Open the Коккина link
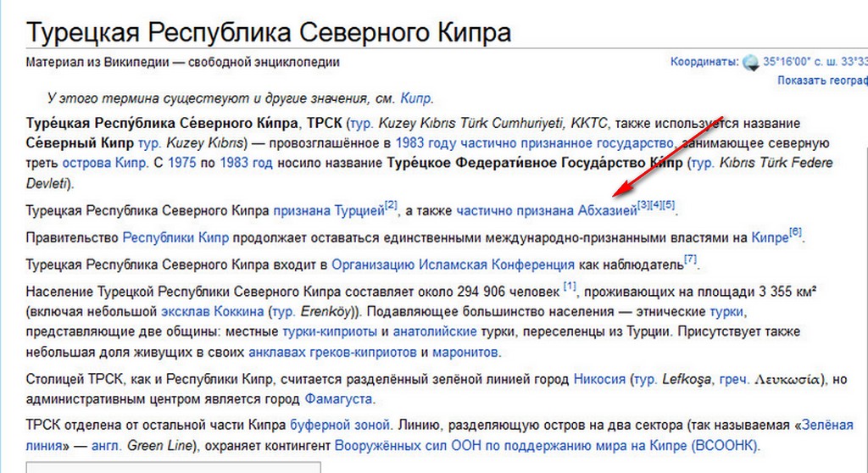The height and width of the screenshot is (473, 868). coord(238,311)
